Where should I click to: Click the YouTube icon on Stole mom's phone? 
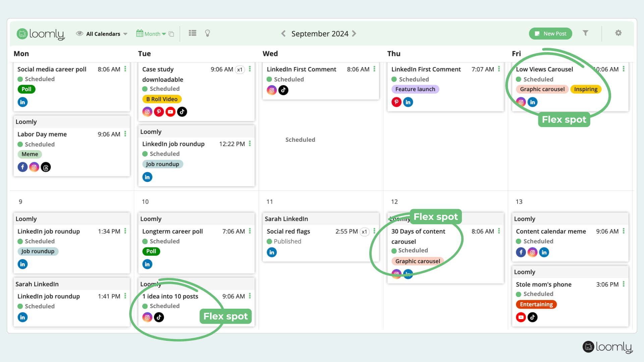coord(521,317)
